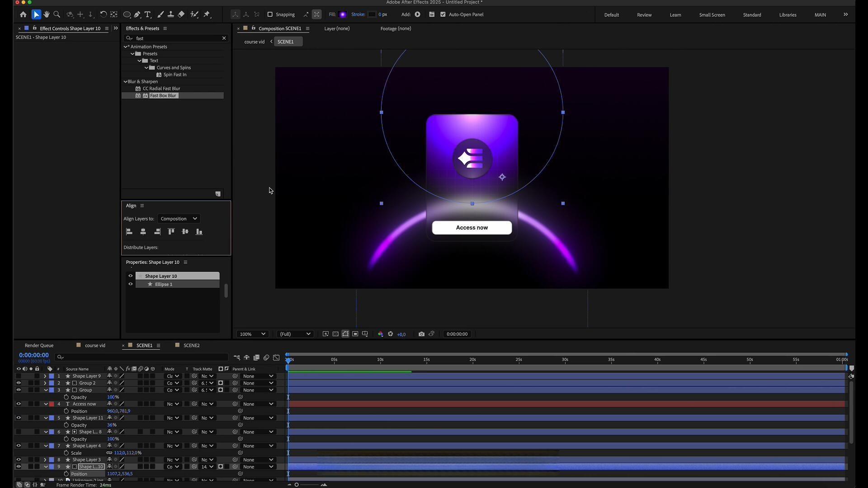Enable the Snapping checkbox
Screen dimensions: 868x488
[x=270, y=14]
